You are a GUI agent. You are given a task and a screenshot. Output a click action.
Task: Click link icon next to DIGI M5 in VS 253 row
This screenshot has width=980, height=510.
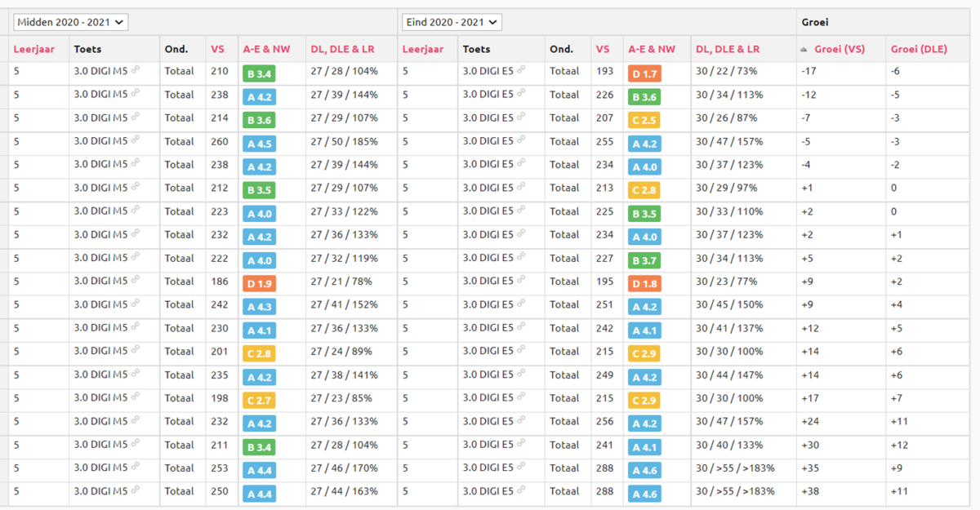tap(136, 468)
